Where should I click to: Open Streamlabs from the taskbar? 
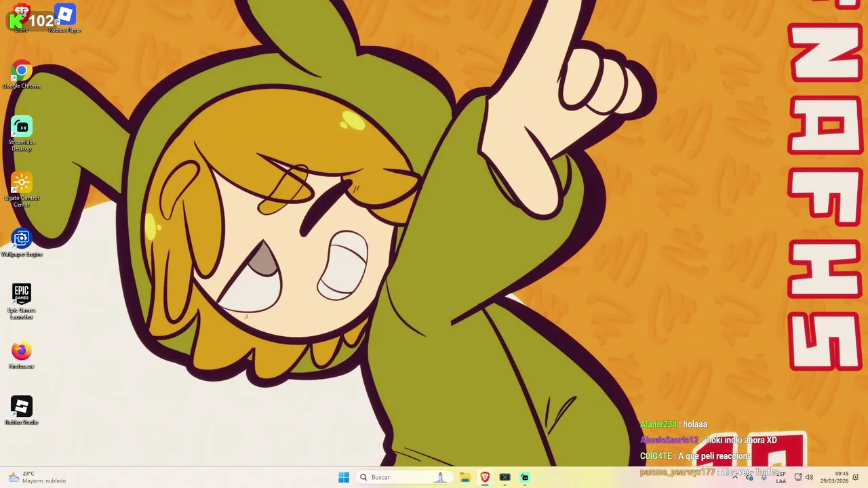[525, 477]
